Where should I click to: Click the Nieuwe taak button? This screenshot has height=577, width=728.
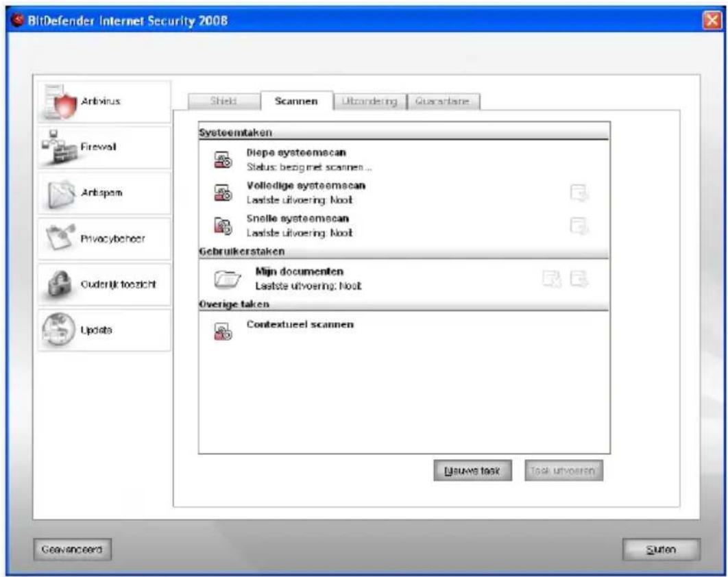click(x=472, y=471)
